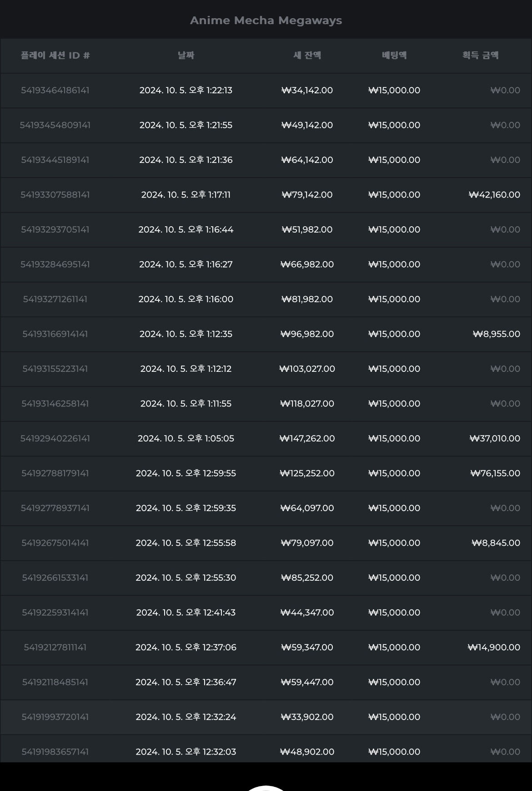
Task: Select the row with ₩76,155.00 winnings
Action: [266, 473]
